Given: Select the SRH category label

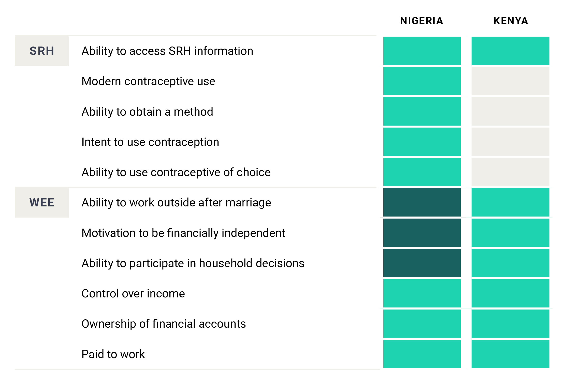Looking at the screenshot, I should (x=42, y=51).
